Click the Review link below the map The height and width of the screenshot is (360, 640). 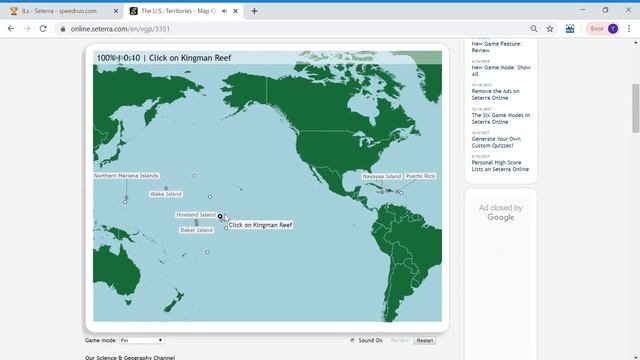[x=399, y=340]
